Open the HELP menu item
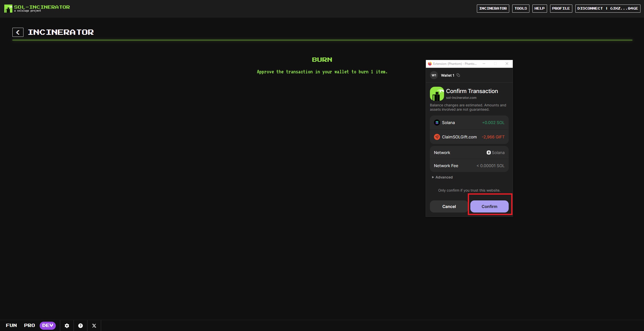The height and width of the screenshot is (331, 644). [x=539, y=8]
